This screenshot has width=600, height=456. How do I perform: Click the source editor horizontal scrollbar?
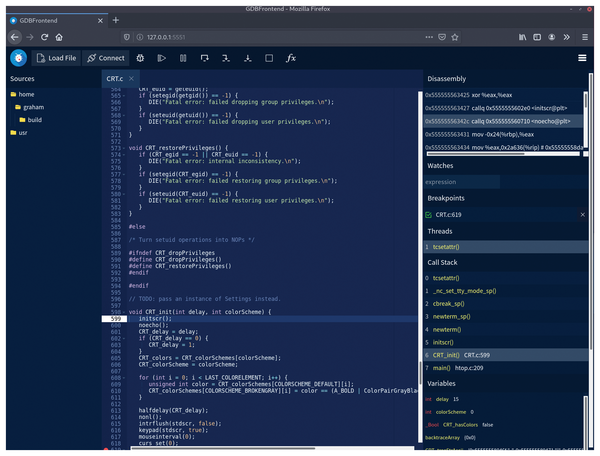click(x=223, y=448)
